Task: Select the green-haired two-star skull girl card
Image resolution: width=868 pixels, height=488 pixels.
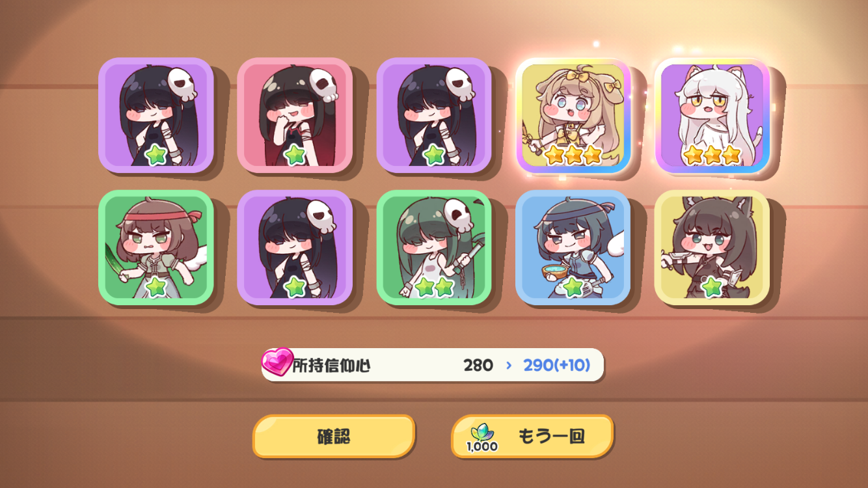Action: click(433, 247)
